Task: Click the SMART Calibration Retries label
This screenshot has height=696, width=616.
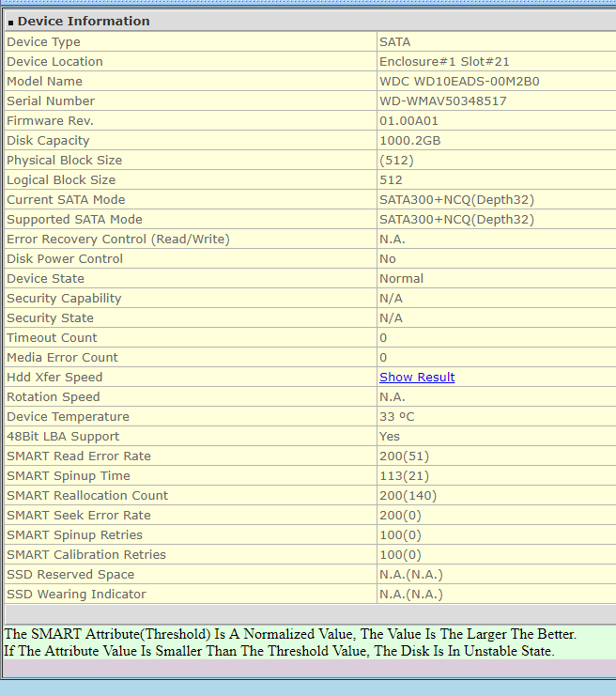Action: click(86, 554)
